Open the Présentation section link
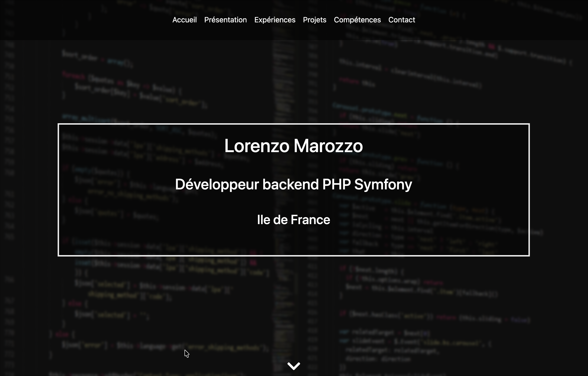The height and width of the screenshot is (376, 588). (225, 20)
